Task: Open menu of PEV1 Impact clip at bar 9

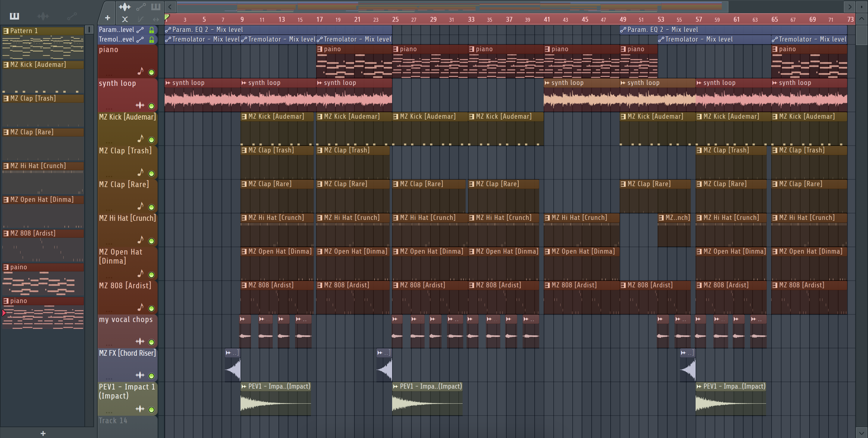Action: click(244, 386)
